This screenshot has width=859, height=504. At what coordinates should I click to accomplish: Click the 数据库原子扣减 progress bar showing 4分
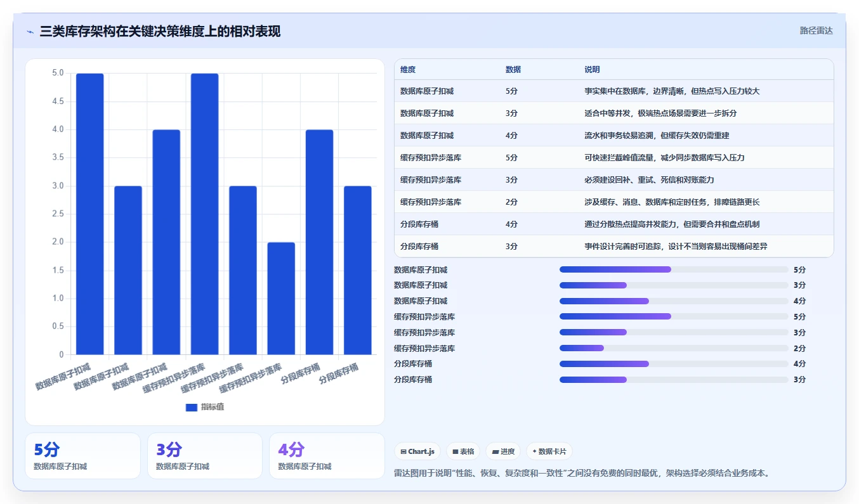tap(674, 301)
